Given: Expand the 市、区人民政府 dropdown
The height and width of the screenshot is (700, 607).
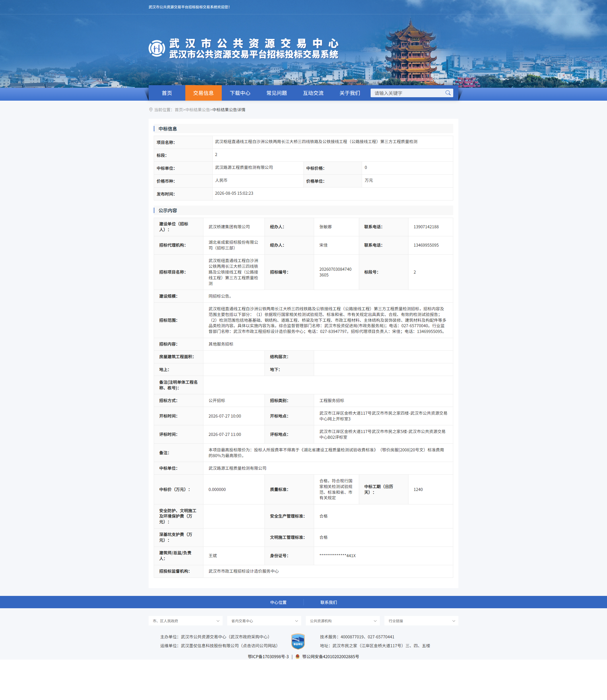Looking at the screenshot, I should tap(185, 621).
